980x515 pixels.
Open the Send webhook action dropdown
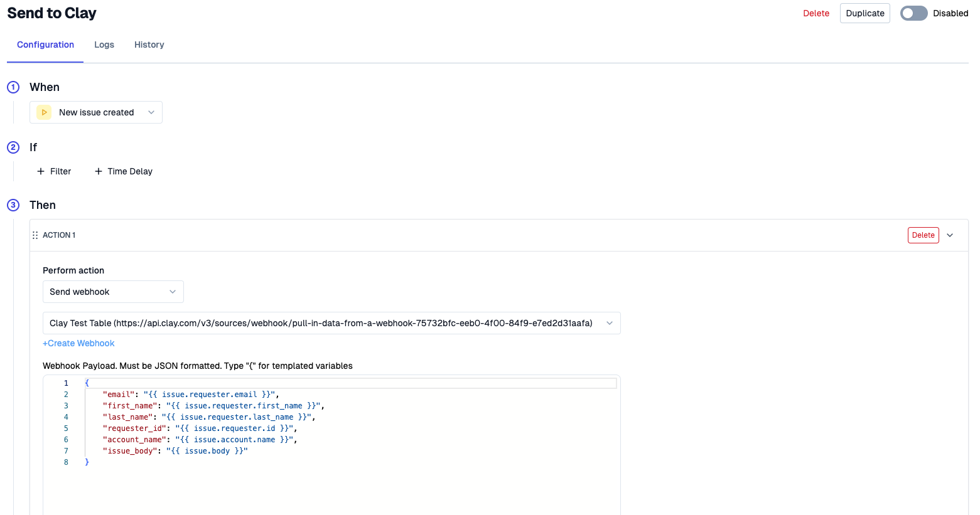coord(113,292)
